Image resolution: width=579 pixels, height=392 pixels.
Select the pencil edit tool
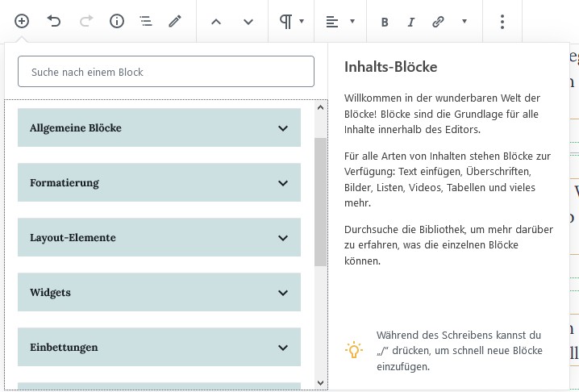[x=175, y=22]
